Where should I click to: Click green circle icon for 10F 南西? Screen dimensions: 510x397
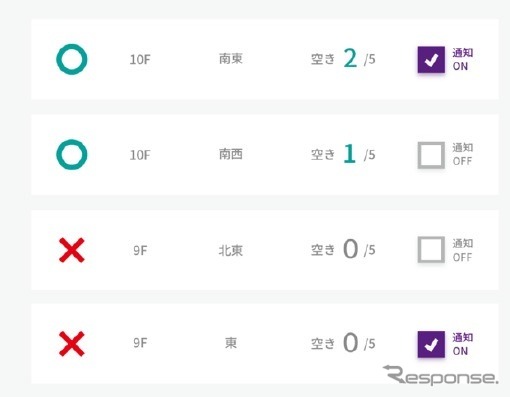[x=72, y=155]
